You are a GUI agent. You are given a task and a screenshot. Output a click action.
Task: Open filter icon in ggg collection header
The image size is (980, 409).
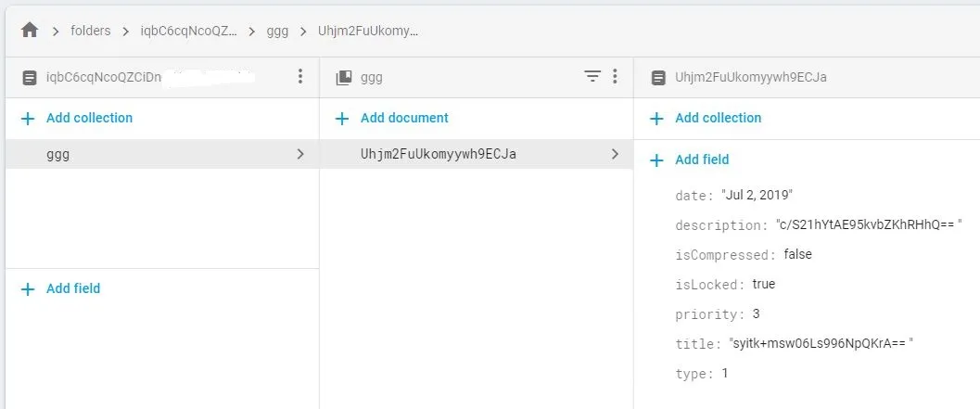click(592, 78)
